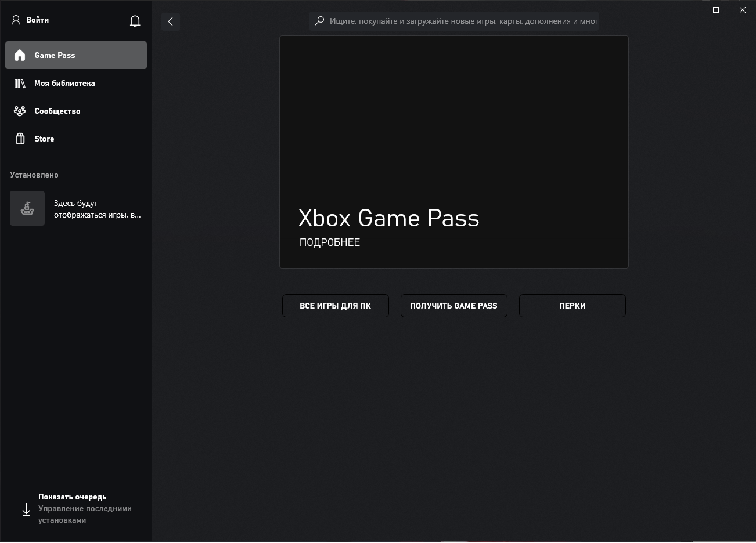Image resolution: width=756 pixels, height=543 pixels.
Task: Select the Game Pass sidebar tab
Action: tap(76, 55)
